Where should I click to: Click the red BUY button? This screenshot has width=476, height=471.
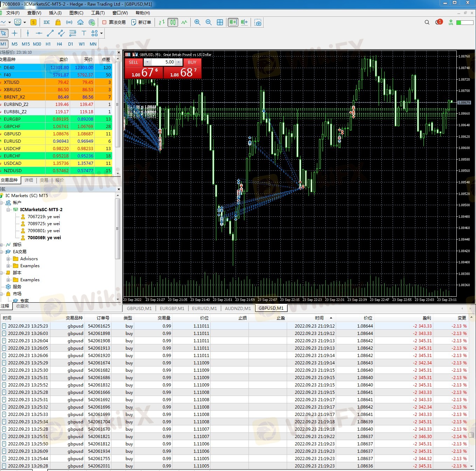click(x=192, y=62)
